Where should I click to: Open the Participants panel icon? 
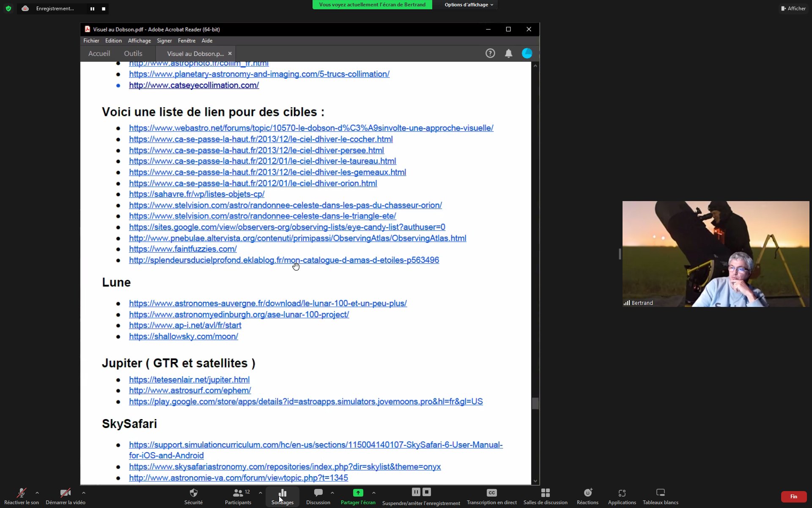coord(238,493)
